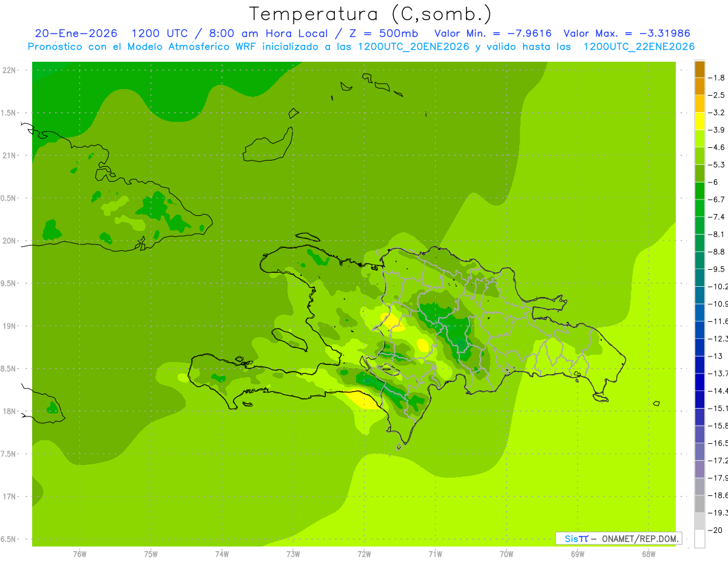Viewport: 728px width, 562px height.
Task: Click the "Temperatura (C,somb.)" chart title
Action: coord(370,13)
